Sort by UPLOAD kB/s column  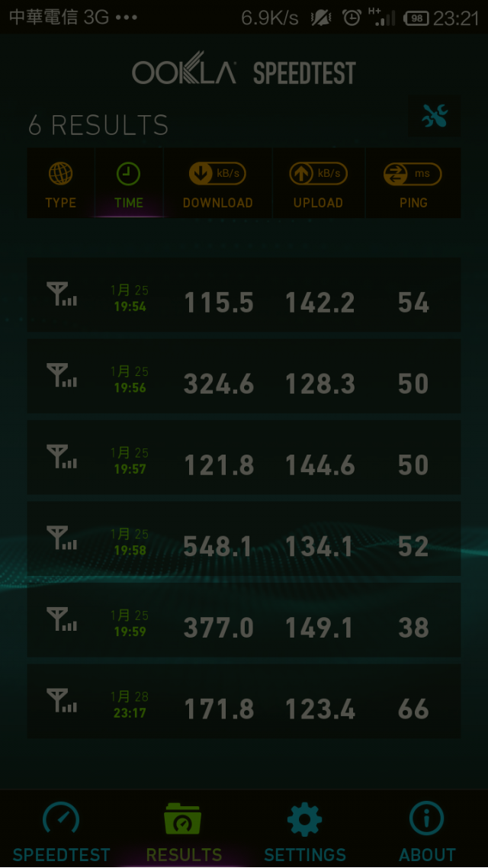tap(318, 183)
